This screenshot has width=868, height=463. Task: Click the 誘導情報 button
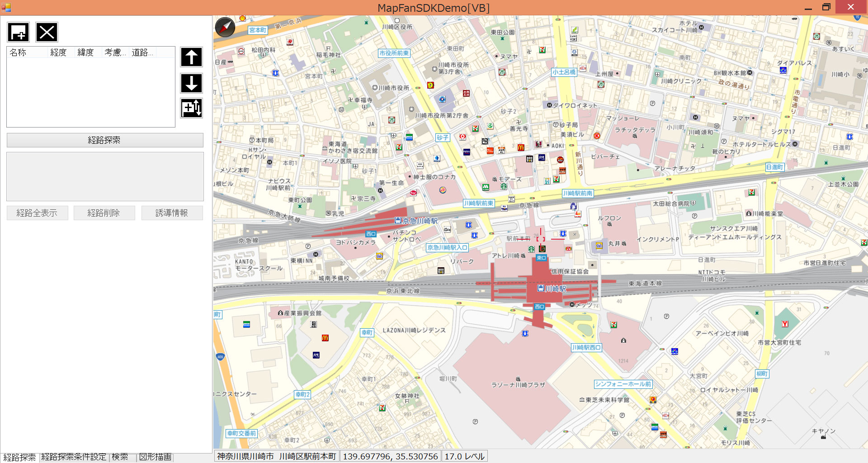click(172, 213)
